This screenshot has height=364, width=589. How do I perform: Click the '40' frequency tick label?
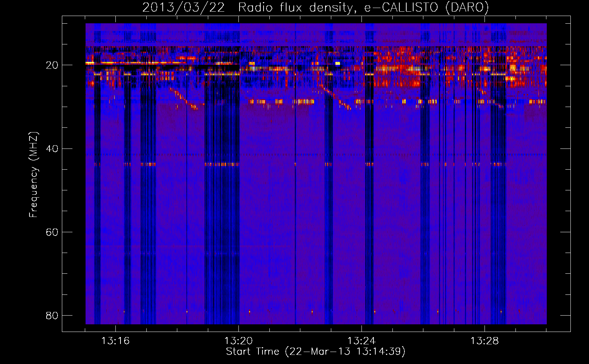[52, 149]
